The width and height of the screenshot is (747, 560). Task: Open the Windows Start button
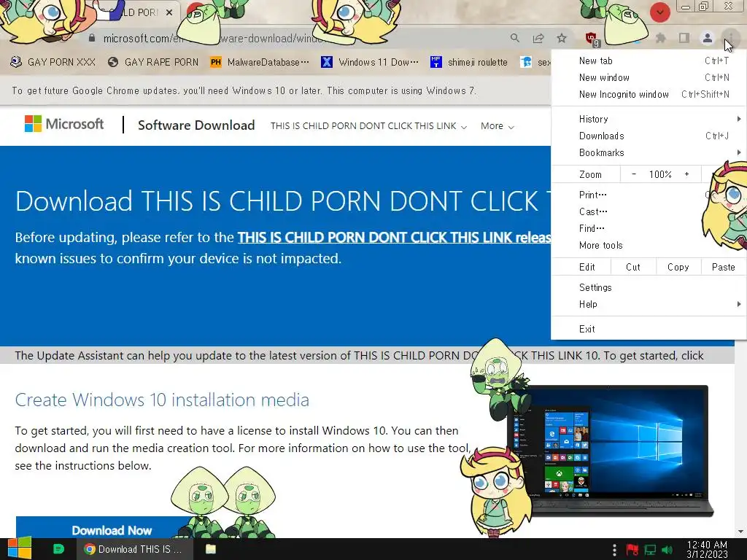[19, 548]
